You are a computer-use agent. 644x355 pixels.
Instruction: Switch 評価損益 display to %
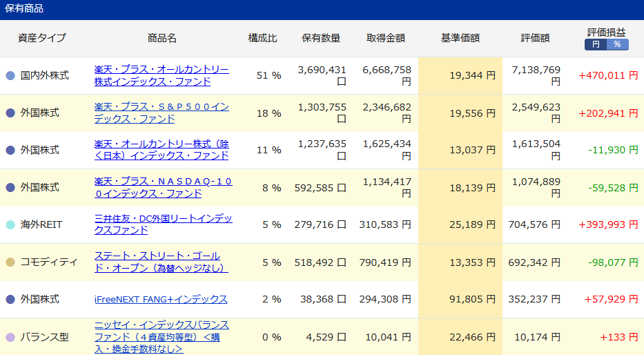617,44
